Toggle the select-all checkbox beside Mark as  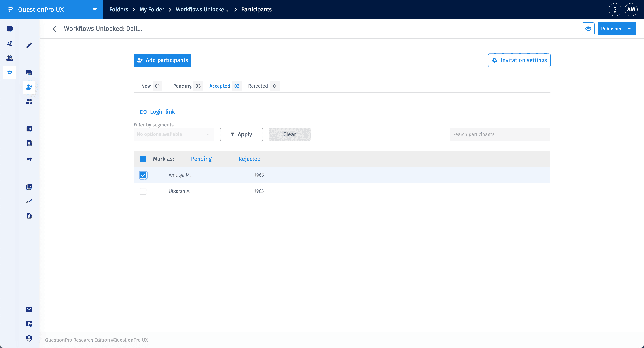pyautogui.click(x=143, y=159)
